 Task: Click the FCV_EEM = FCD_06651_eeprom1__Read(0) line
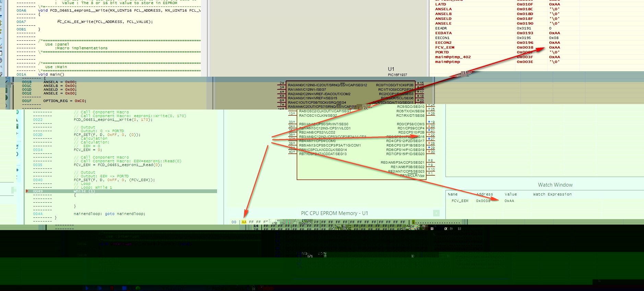click(118, 165)
